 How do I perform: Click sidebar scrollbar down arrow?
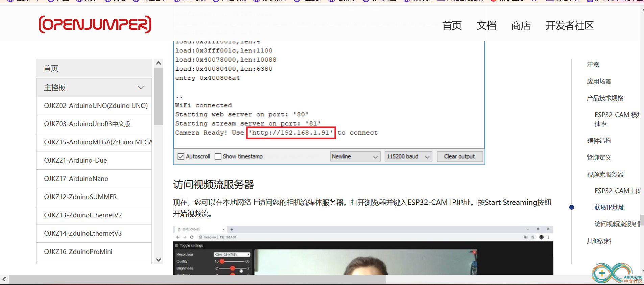click(x=158, y=260)
